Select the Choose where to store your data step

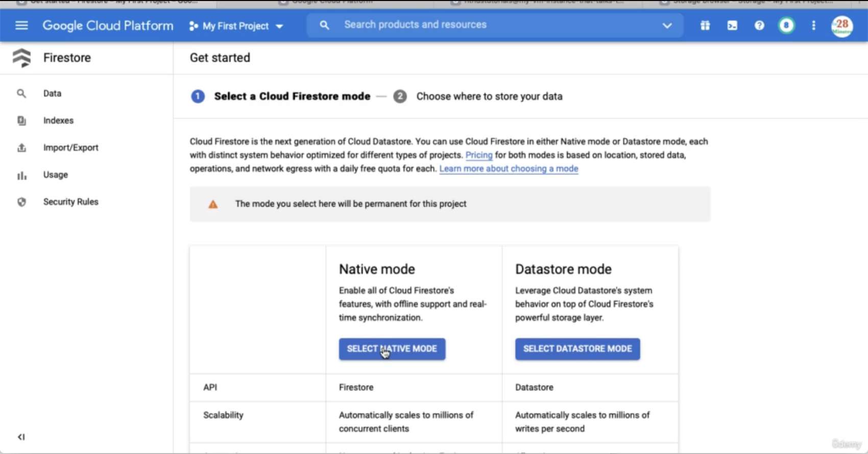click(489, 96)
